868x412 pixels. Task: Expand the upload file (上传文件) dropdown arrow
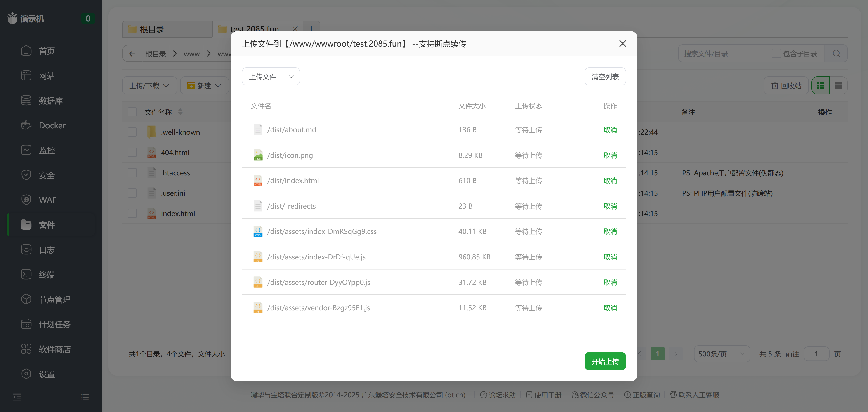click(291, 77)
